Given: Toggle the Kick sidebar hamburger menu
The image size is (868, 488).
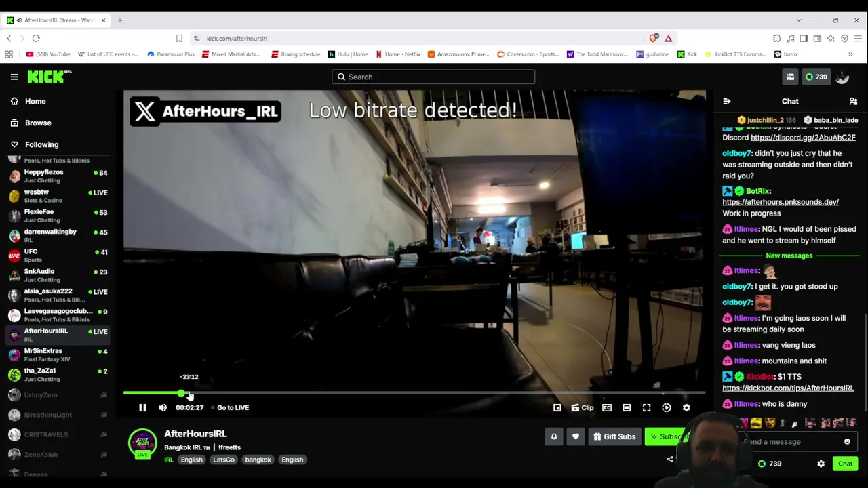Looking at the screenshot, I should pos(14,77).
